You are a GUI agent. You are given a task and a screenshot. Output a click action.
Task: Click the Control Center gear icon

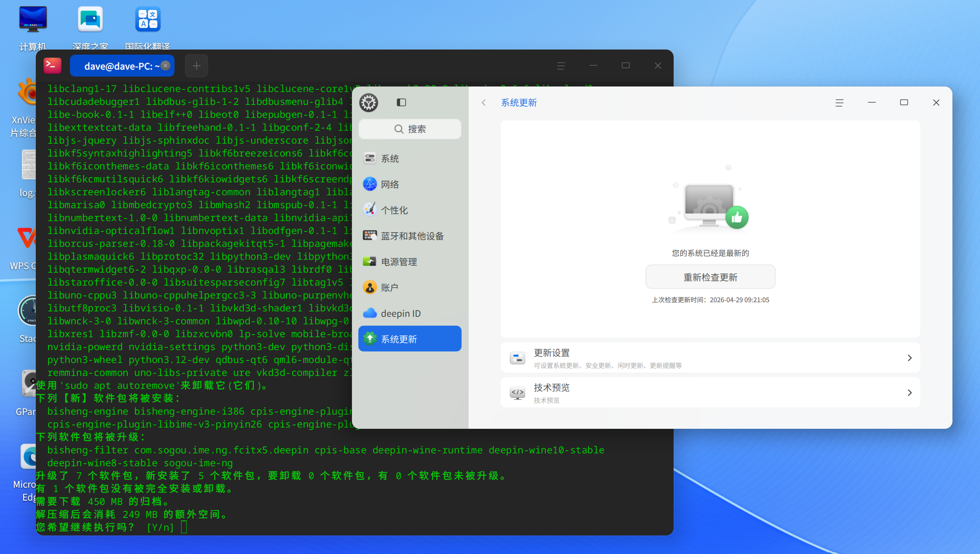pos(369,102)
